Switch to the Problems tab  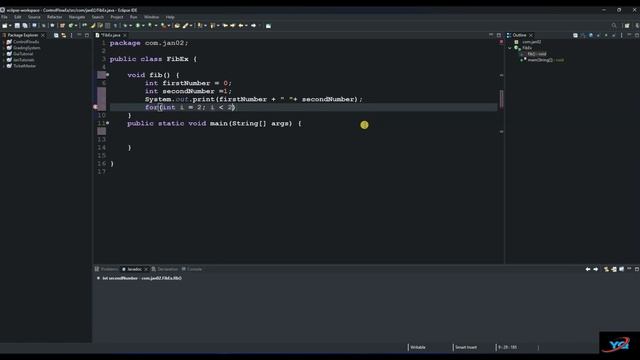pyautogui.click(x=107, y=269)
